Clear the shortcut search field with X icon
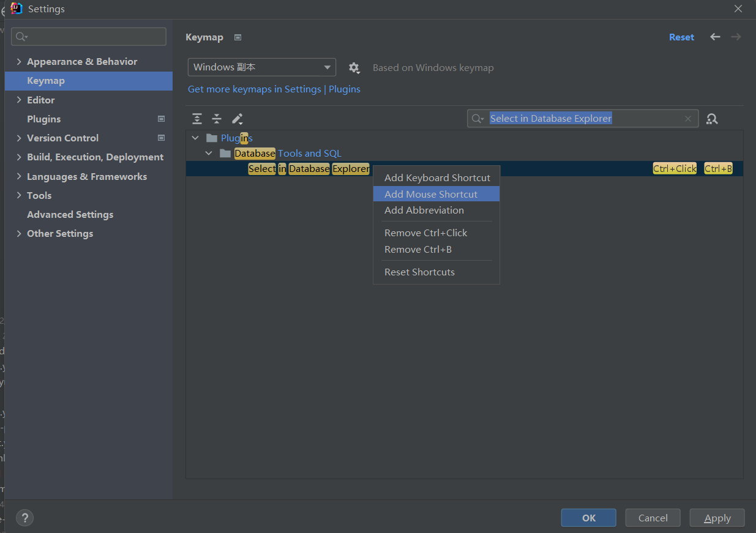The height and width of the screenshot is (533, 756). coord(687,118)
